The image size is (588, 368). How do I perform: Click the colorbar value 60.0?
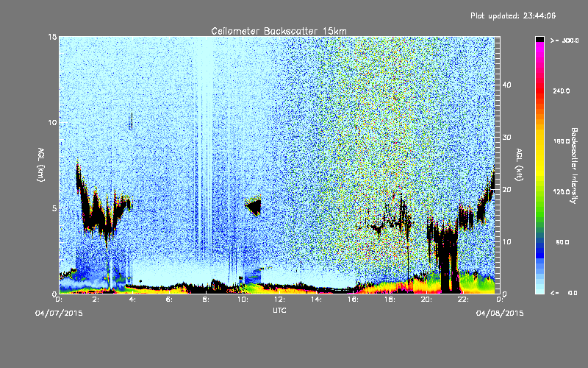pos(562,242)
